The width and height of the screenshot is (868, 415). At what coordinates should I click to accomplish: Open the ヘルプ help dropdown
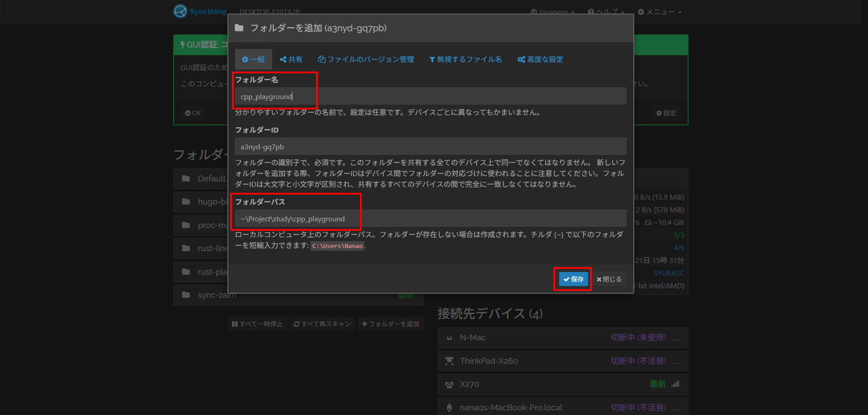click(x=606, y=12)
